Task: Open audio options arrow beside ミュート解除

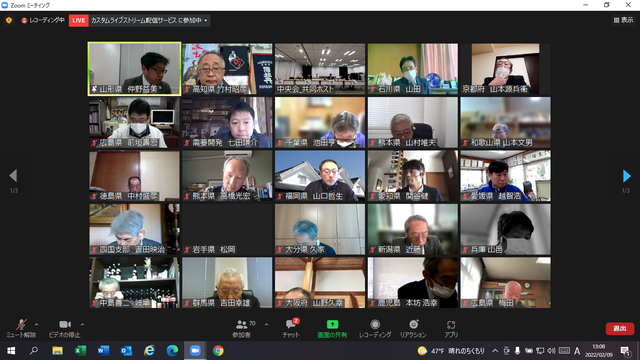Action: pyautogui.click(x=36, y=325)
